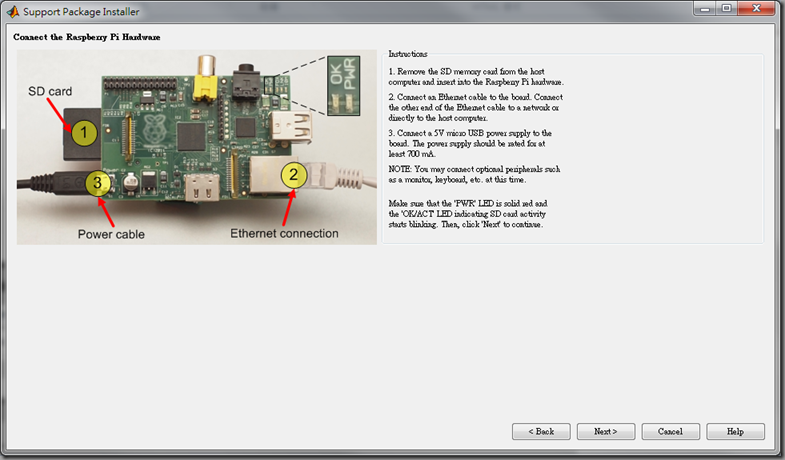Viewport: 785px width, 460px height.
Task: Close the Support Package Installer window
Action: tap(756, 8)
